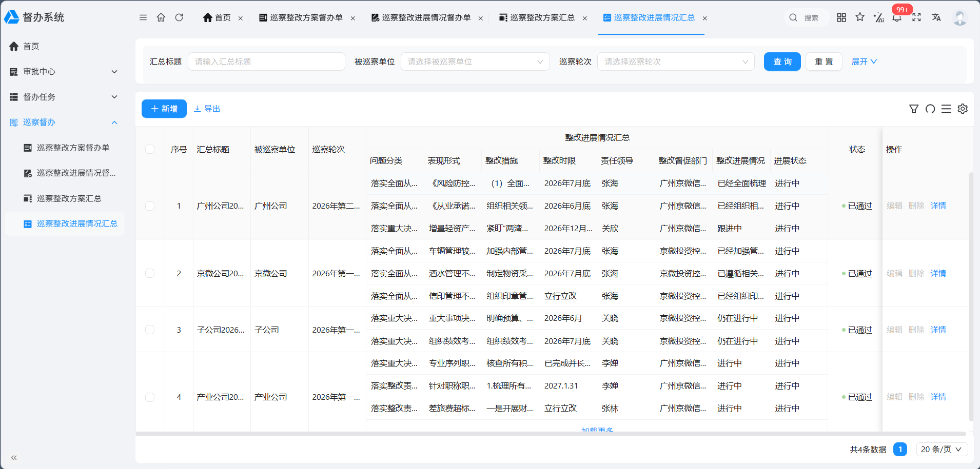The height and width of the screenshot is (469, 980).
Task: Open the notification bell with 99+ badge
Action: click(x=897, y=17)
